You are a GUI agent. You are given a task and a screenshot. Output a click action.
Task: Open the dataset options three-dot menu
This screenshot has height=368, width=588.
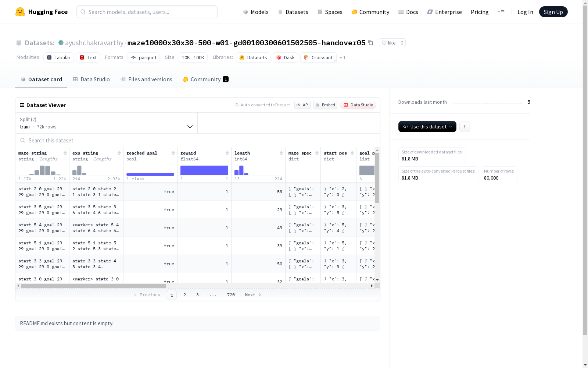point(465,127)
